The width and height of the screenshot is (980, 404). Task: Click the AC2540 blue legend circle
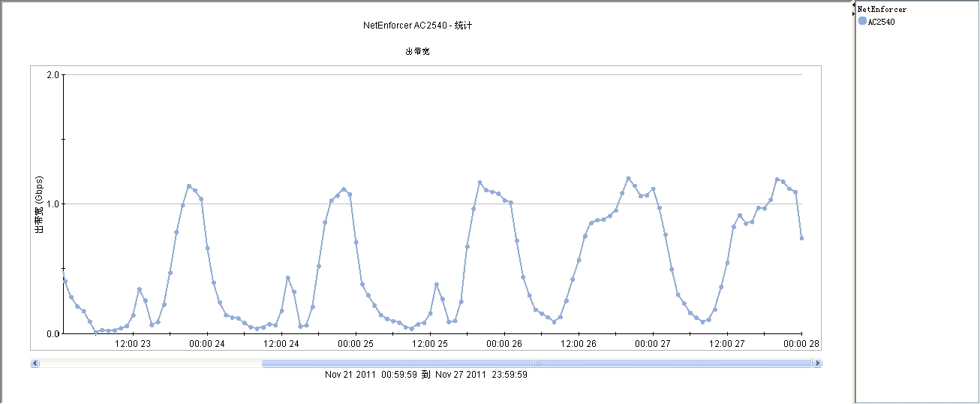pos(862,21)
